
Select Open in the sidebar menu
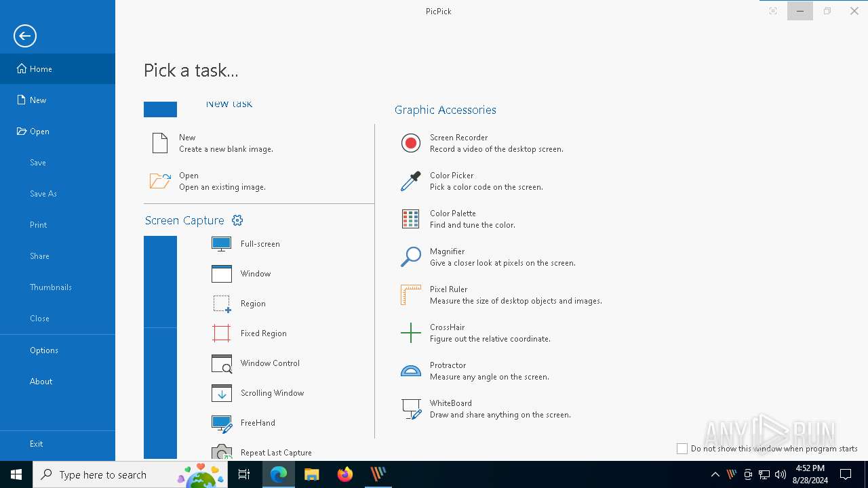pyautogui.click(x=58, y=131)
